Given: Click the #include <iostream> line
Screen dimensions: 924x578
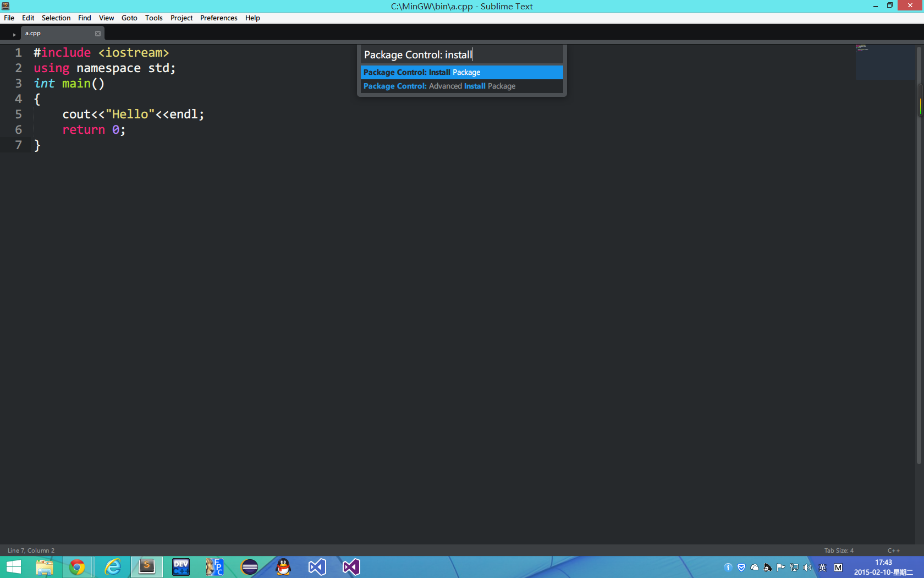Looking at the screenshot, I should 101,53.
